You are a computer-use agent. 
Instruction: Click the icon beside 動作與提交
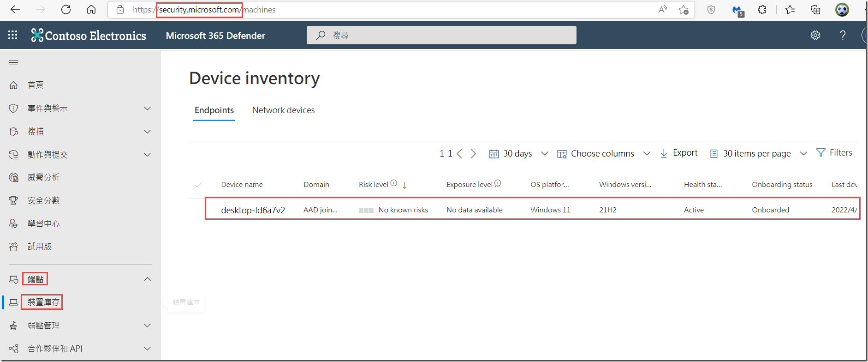14,155
